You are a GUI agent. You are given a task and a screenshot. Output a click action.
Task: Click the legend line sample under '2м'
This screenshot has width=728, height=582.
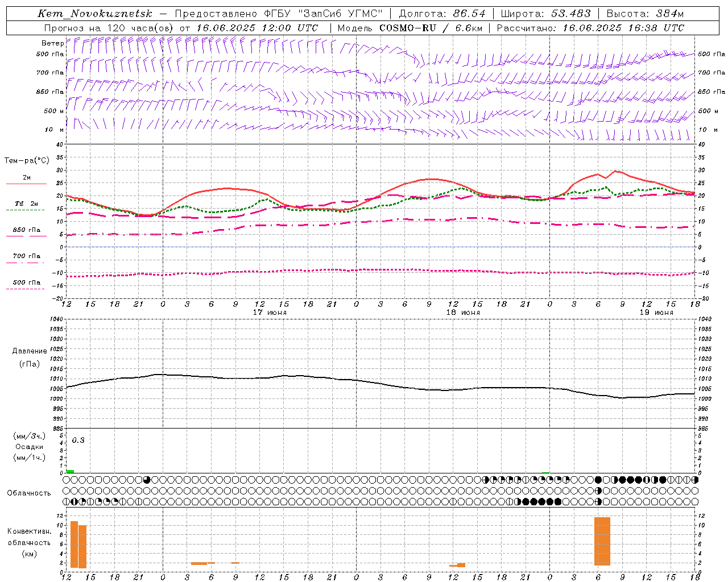click(26, 184)
